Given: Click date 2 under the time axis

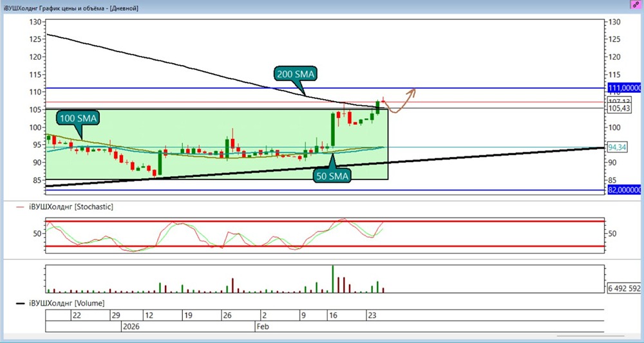Looking at the screenshot, I should (265, 315).
